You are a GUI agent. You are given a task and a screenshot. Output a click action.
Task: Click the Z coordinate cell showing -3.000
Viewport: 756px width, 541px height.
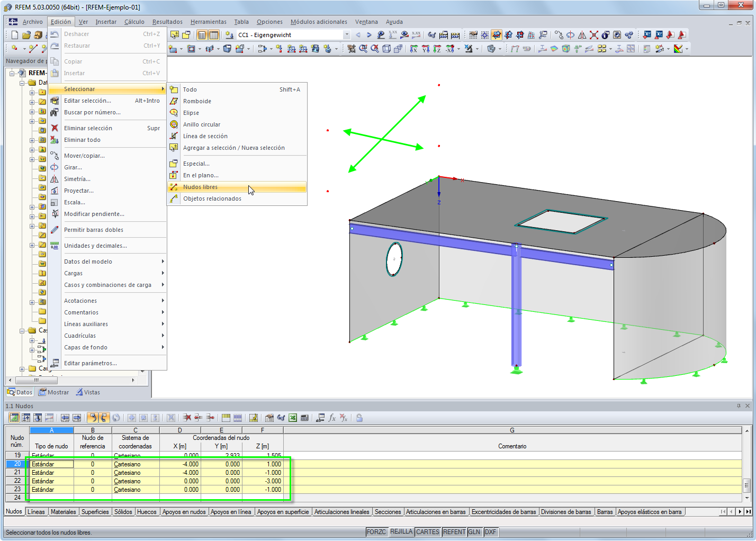coord(263,481)
